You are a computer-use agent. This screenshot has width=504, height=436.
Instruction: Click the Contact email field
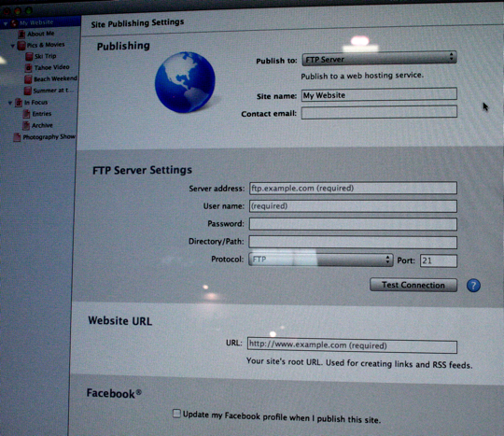(x=379, y=113)
